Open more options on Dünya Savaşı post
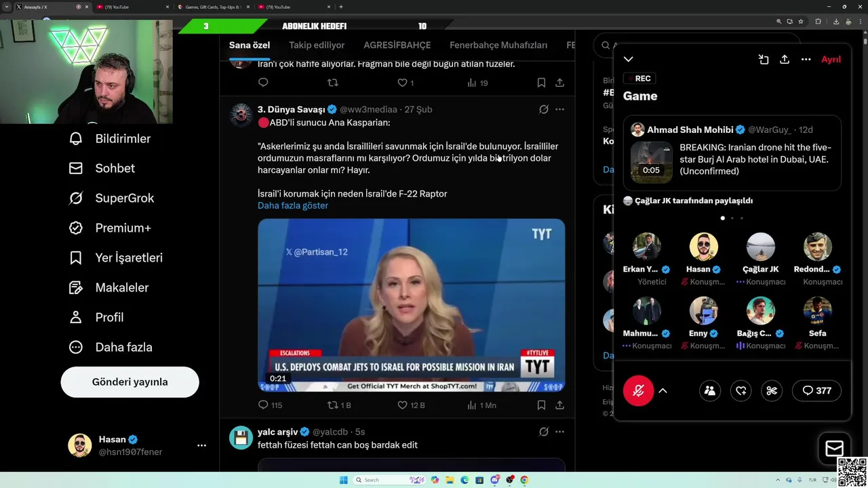Image resolution: width=868 pixels, height=488 pixels. [559, 109]
